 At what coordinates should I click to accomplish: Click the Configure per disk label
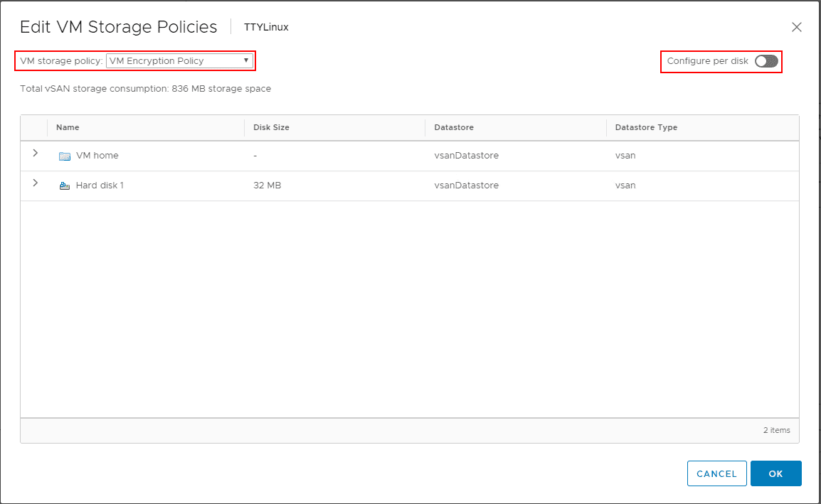pos(707,61)
